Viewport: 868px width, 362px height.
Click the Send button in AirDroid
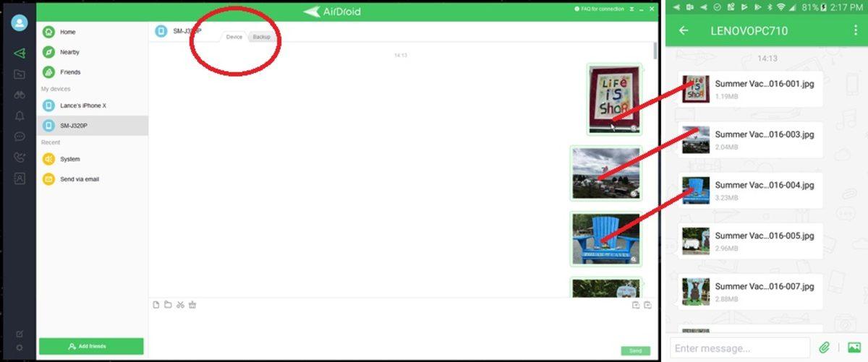coord(635,350)
